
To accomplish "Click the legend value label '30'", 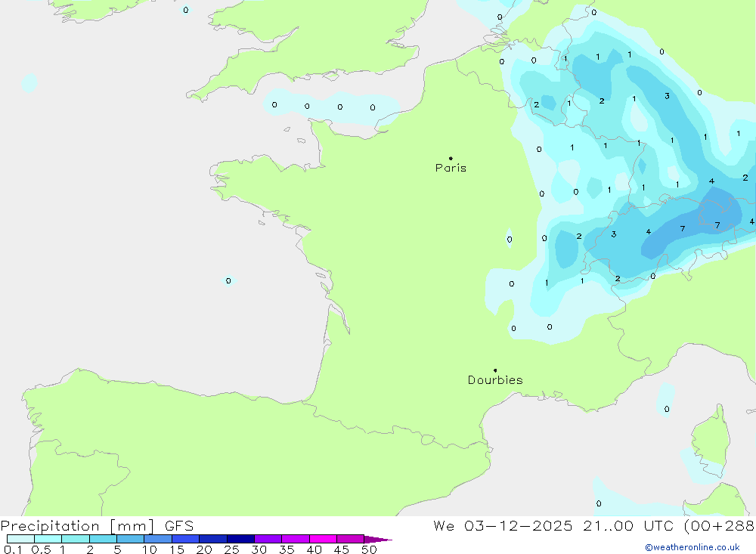I will [x=259, y=549].
